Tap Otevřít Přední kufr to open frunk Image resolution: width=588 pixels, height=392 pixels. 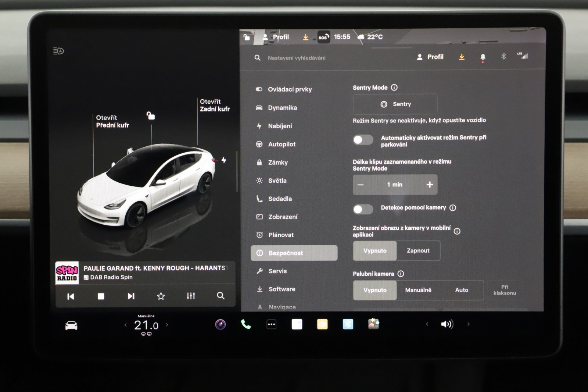tap(112, 121)
